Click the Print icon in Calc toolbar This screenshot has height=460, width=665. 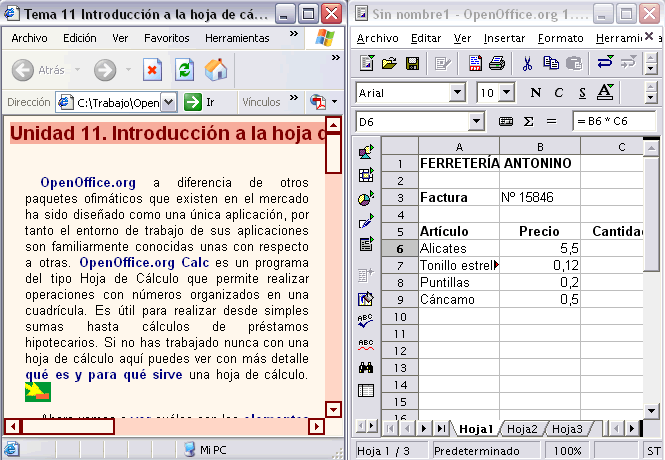(496, 64)
